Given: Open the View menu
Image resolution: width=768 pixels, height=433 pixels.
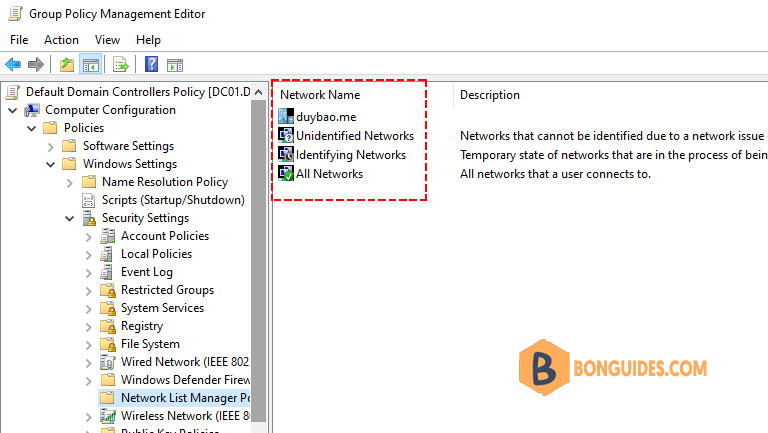Looking at the screenshot, I should (x=107, y=40).
